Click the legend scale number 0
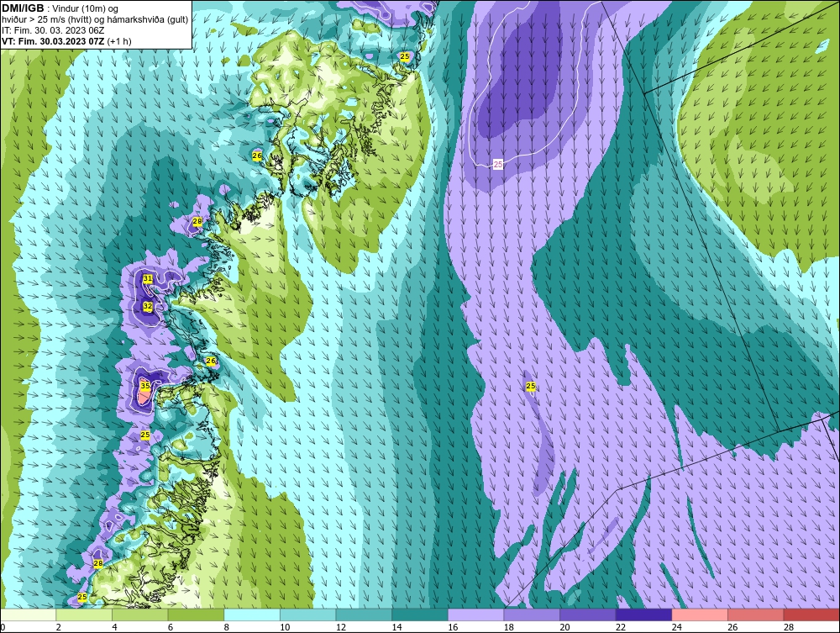The image size is (840, 633). tap(3, 627)
